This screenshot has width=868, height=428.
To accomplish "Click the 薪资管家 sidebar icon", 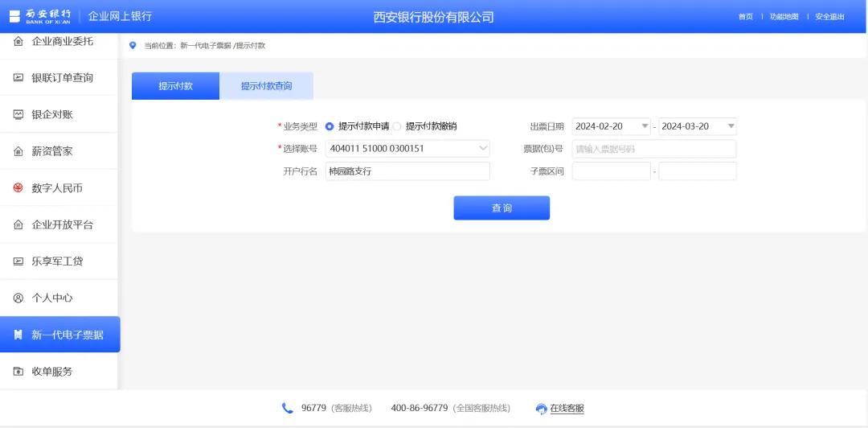I will 18,151.
